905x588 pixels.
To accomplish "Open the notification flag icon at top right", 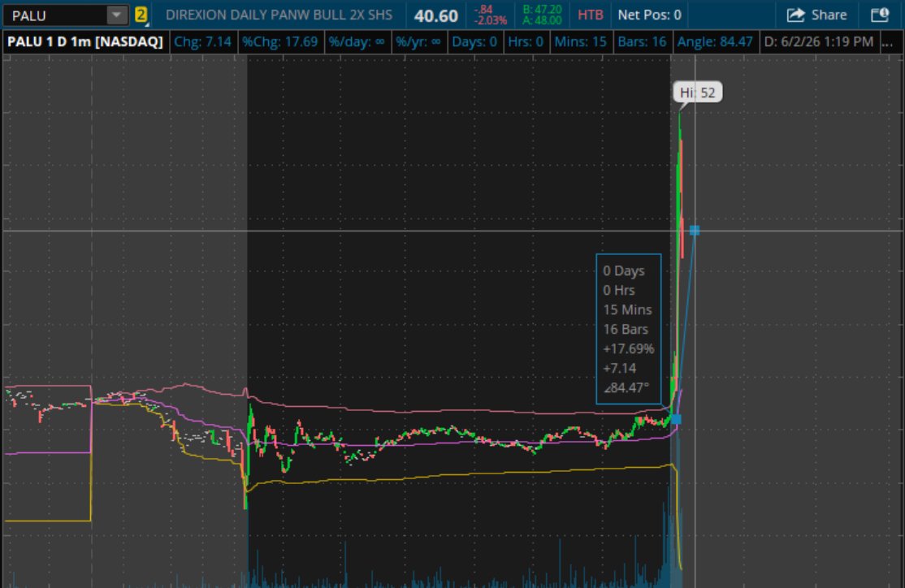I will click(x=880, y=15).
